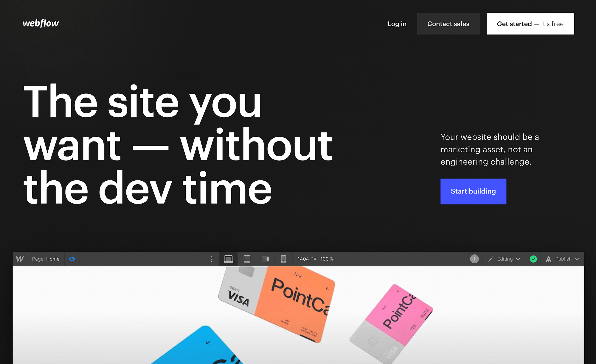Toggle the zoom level display
596x364 pixels.
click(328, 259)
